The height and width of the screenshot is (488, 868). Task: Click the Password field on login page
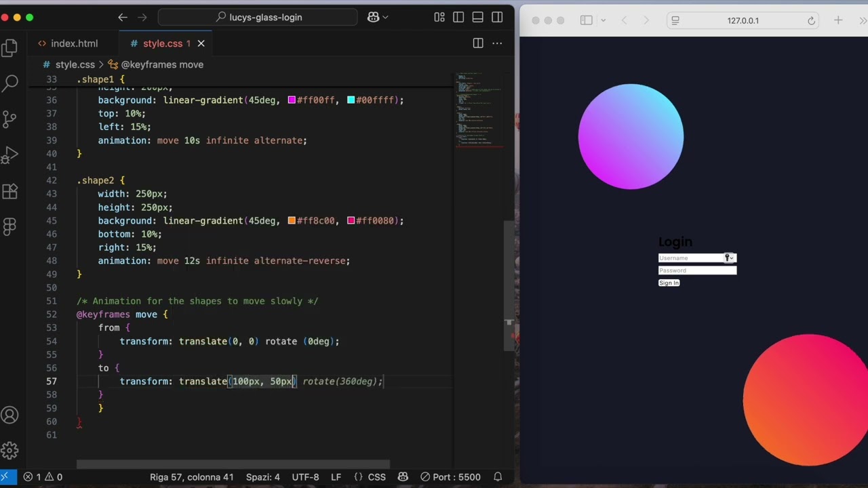click(697, 270)
